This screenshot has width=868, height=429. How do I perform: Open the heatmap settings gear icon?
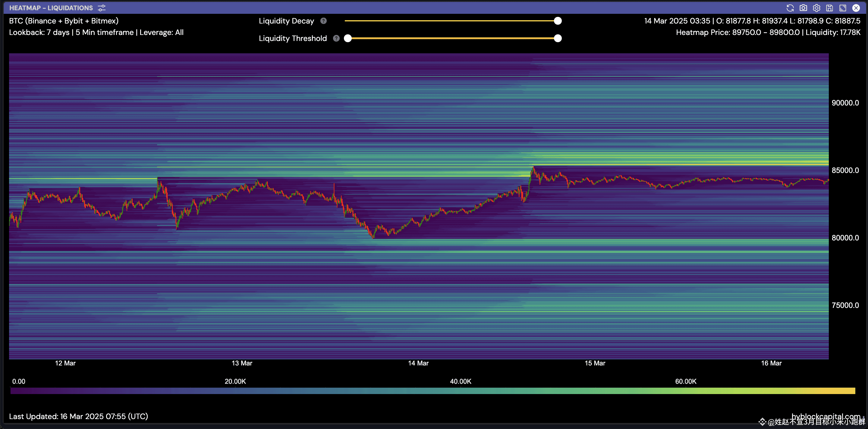(816, 8)
